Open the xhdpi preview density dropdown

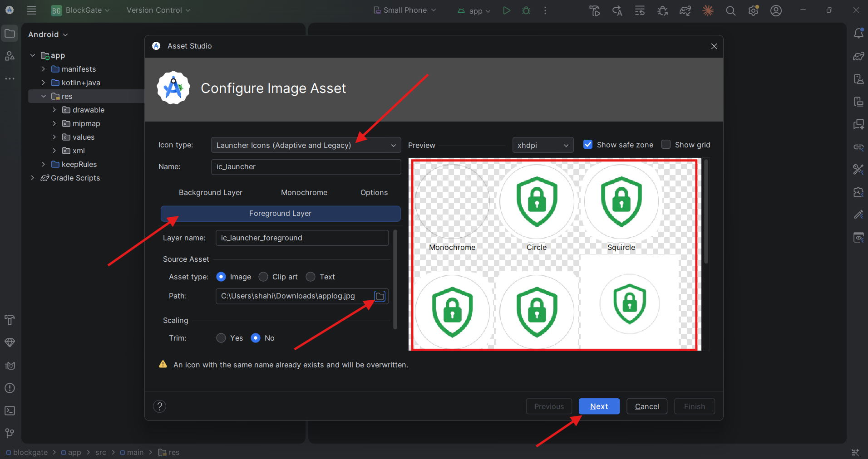coord(543,145)
